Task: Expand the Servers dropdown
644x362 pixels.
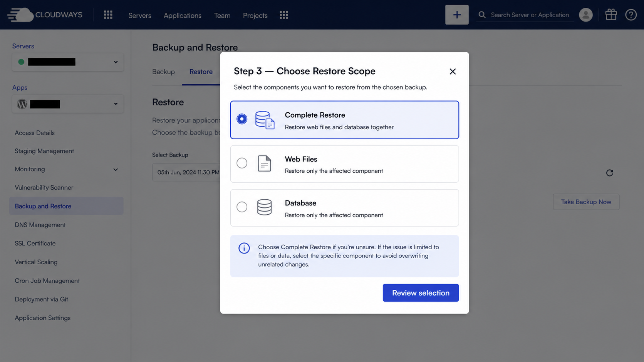Action: tap(68, 62)
